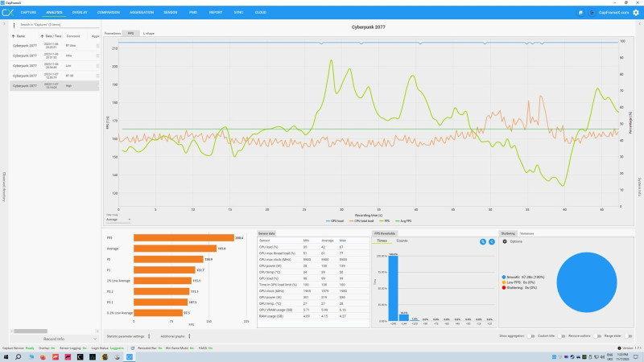Screen dimensions: 644x362
Task: Switch to the SENSOR tab
Action: tap(171, 13)
